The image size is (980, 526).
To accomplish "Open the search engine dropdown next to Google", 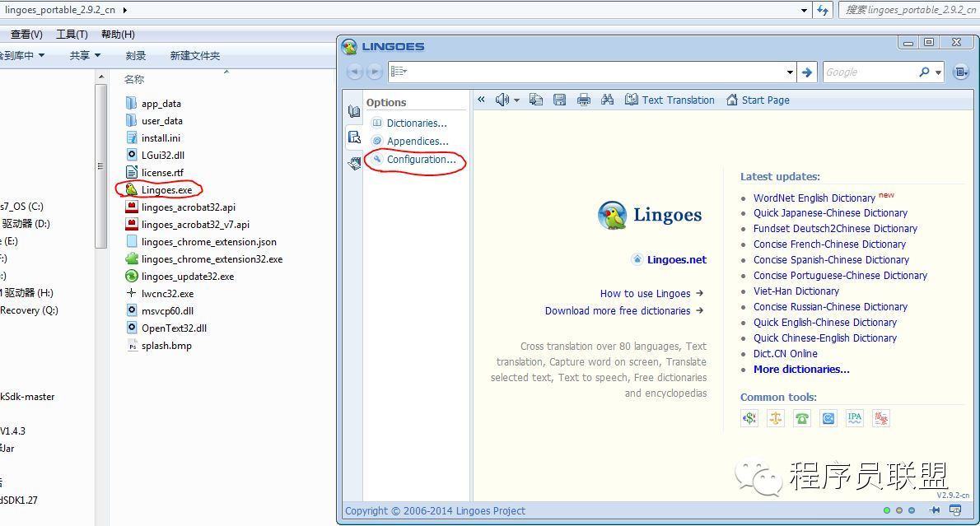I will 938,72.
